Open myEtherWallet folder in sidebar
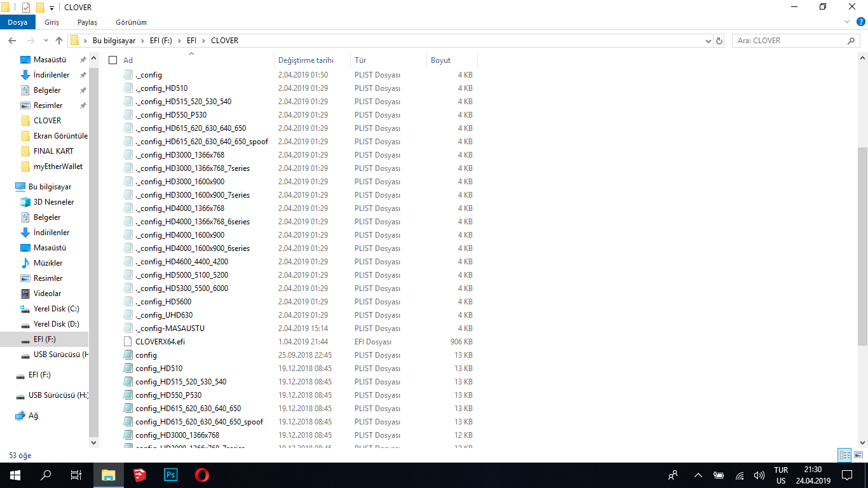The image size is (868, 488). (58, 166)
